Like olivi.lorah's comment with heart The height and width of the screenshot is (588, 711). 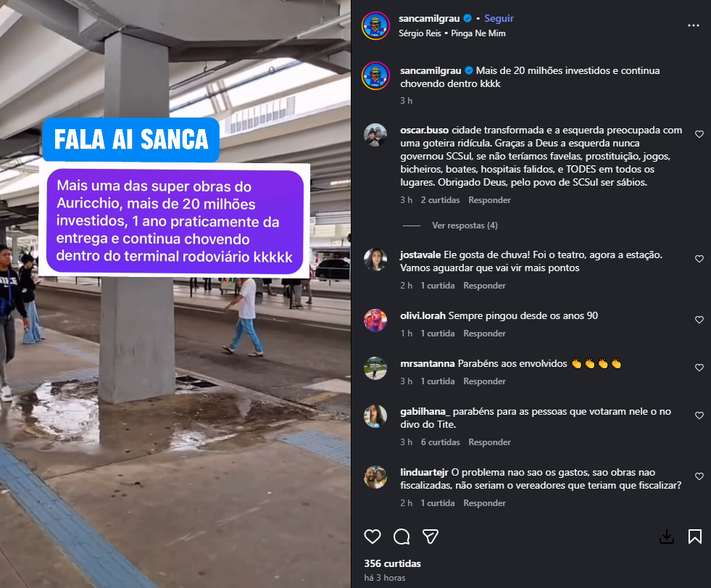[x=699, y=320]
